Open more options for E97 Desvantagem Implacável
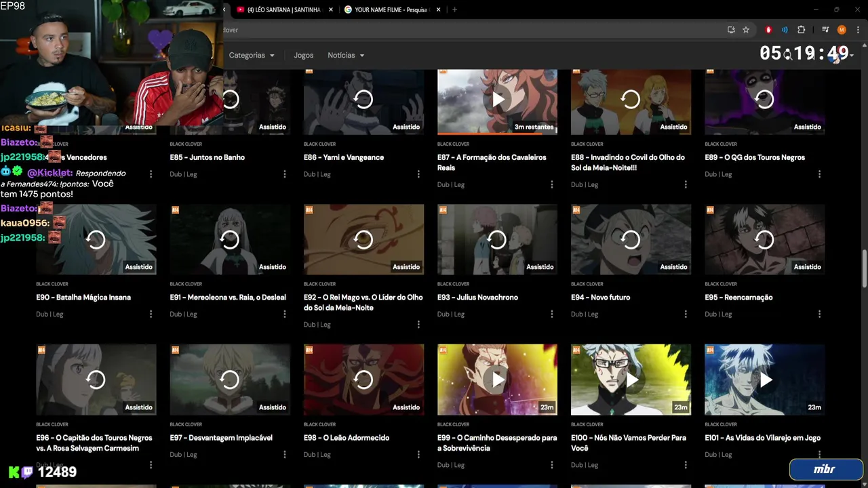The image size is (868, 488). pyautogui.click(x=285, y=455)
